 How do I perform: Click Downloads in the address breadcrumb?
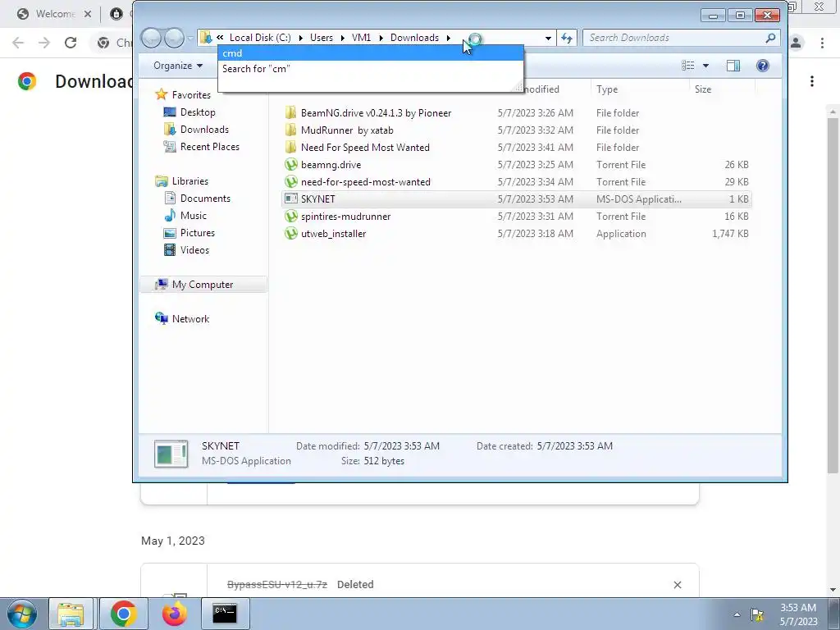pyautogui.click(x=414, y=38)
